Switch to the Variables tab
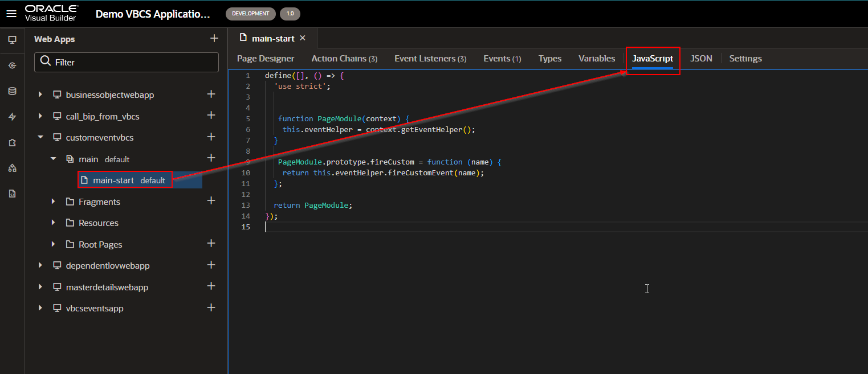The image size is (868, 374). [597, 59]
